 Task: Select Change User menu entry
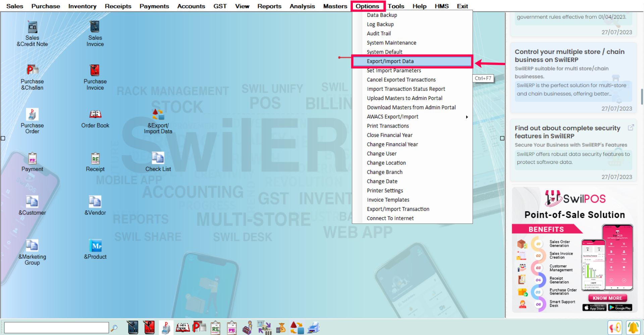[x=412, y=154]
